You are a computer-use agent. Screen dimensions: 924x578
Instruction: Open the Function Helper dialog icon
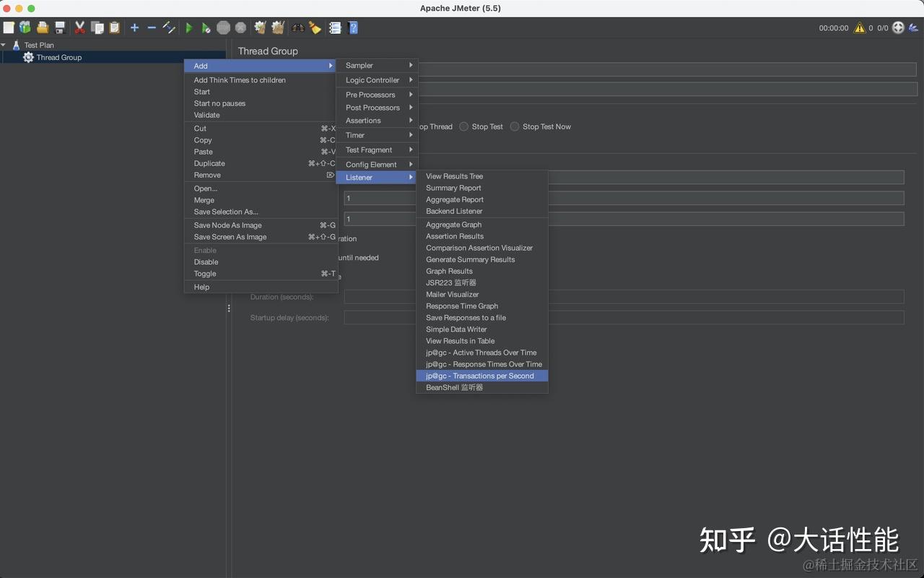[x=335, y=27]
